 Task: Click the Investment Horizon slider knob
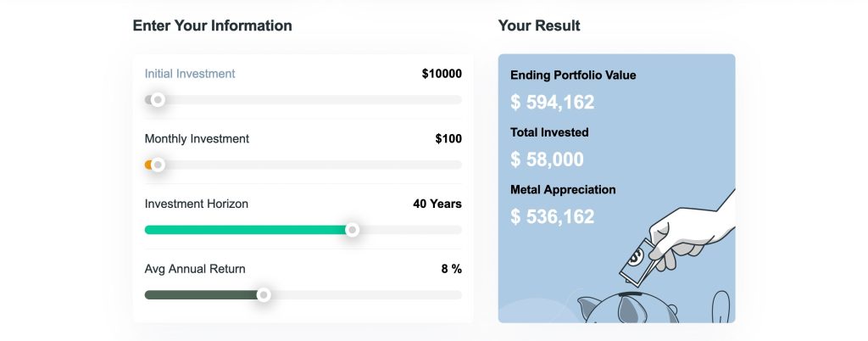353,230
